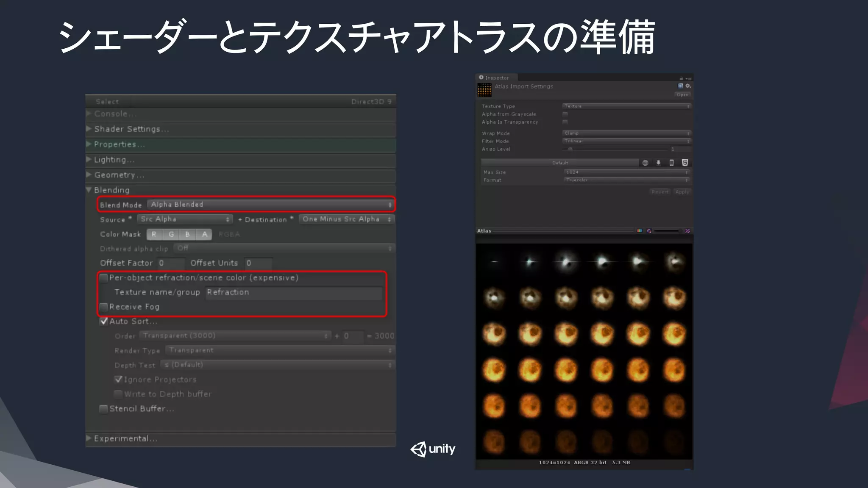
Task: Toggle the Inspector lock icon
Action: pos(681,78)
